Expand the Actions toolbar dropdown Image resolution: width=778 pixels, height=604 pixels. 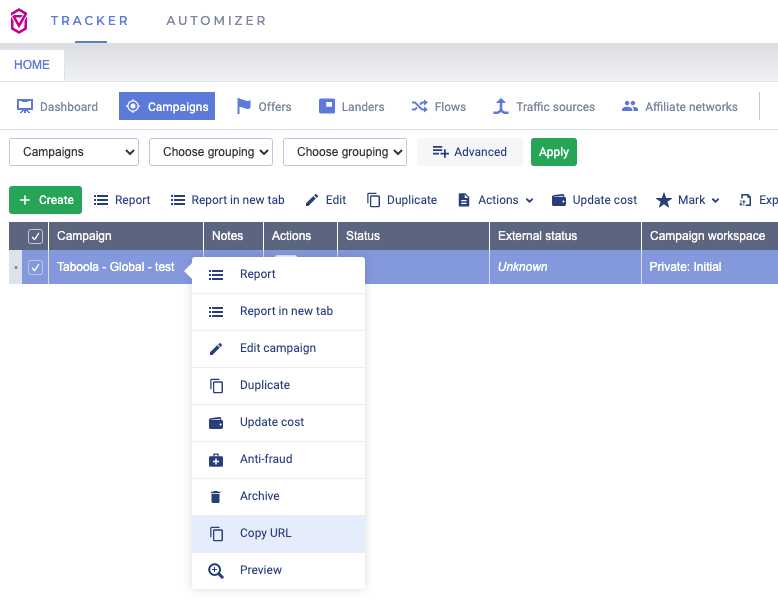tap(496, 200)
